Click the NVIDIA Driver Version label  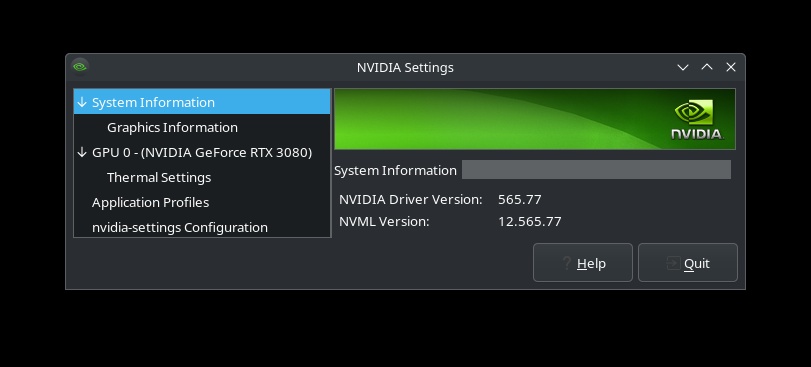click(411, 200)
